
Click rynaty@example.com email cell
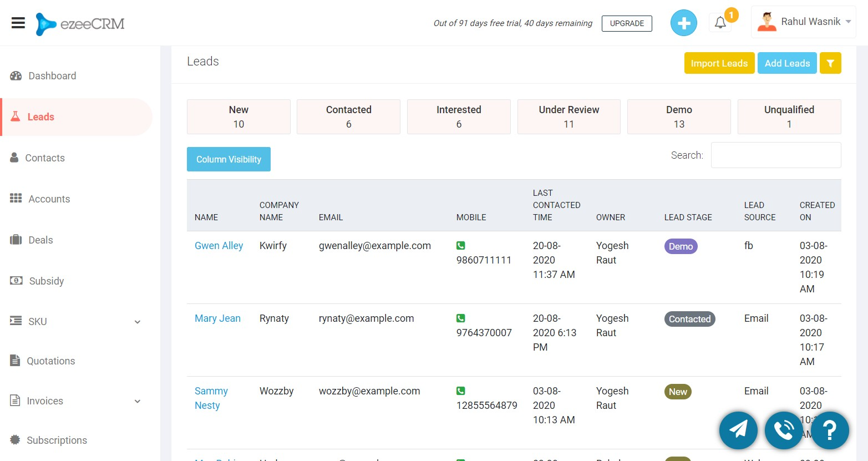(366, 318)
